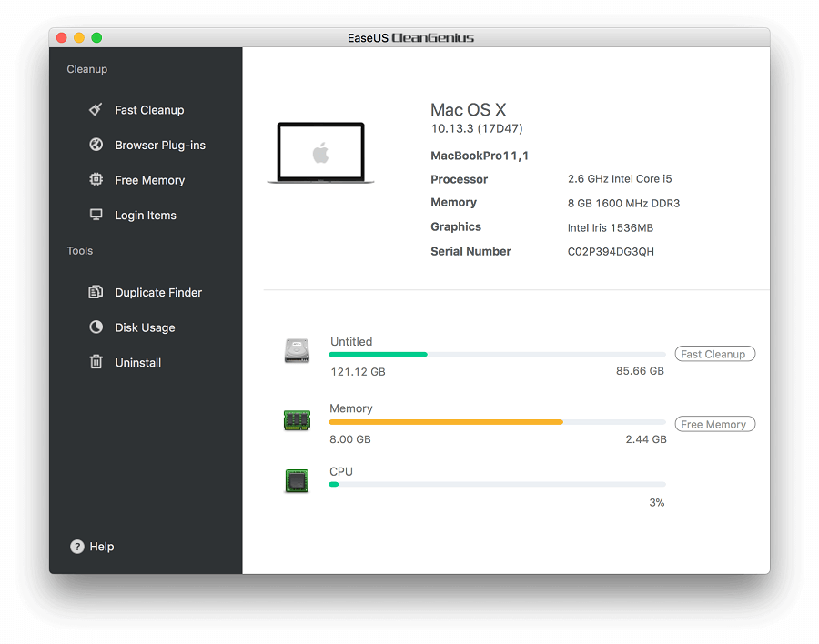Click the Free Memory chip icon

(96, 180)
